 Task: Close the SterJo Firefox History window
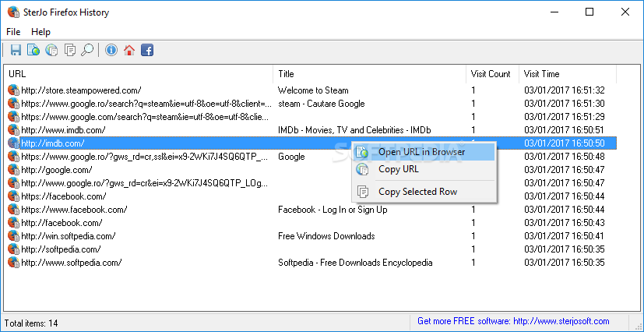pos(625,12)
